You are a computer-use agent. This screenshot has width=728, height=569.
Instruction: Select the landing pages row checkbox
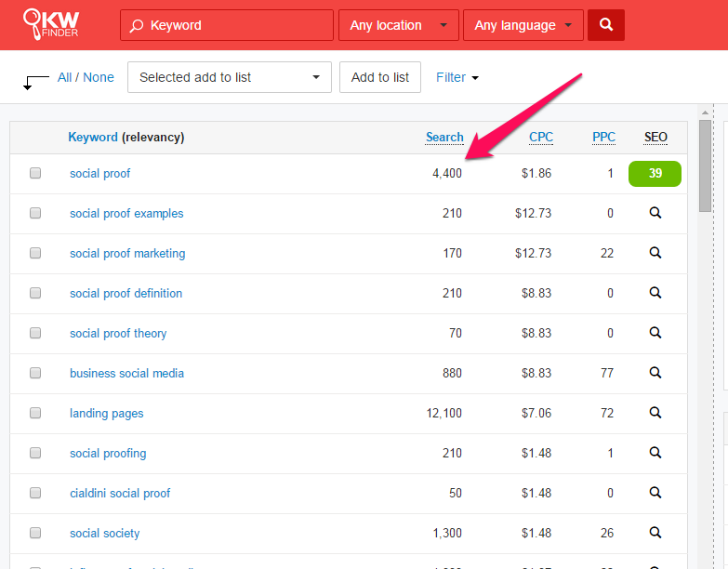click(x=35, y=413)
